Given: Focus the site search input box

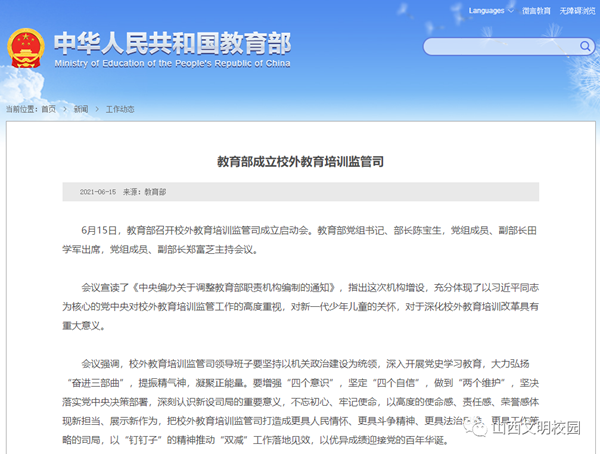Looking at the screenshot, I should coord(488,46).
